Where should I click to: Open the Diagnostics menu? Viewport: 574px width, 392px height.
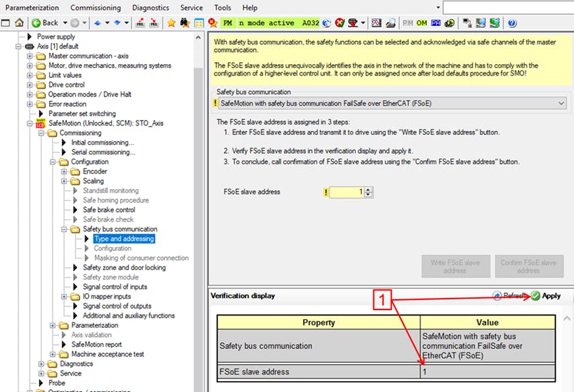(x=150, y=7)
